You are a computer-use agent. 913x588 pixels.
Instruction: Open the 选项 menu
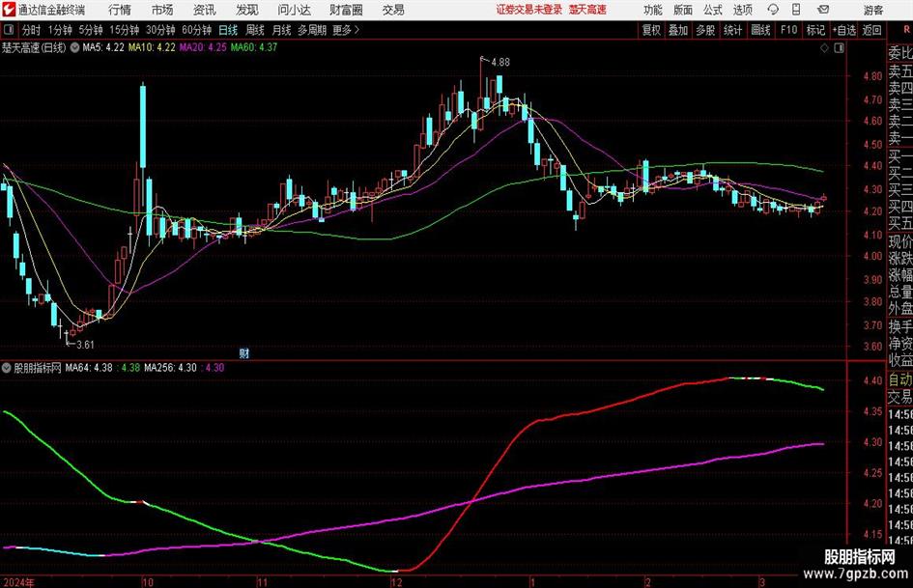(743, 10)
